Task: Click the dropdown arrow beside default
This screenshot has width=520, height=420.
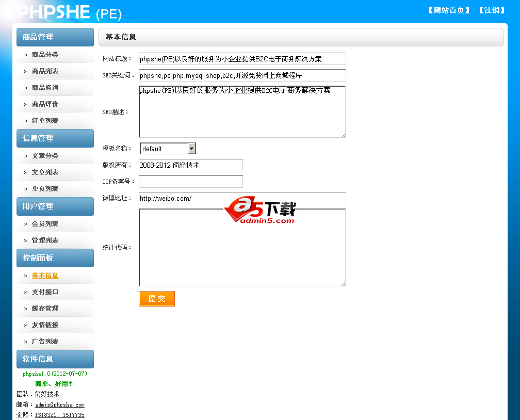Action: (192, 149)
